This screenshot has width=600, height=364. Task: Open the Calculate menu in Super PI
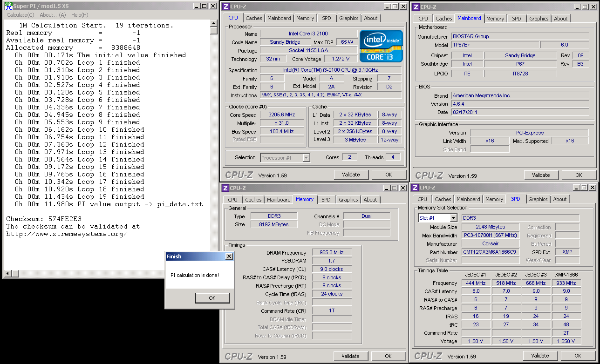pos(20,15)
